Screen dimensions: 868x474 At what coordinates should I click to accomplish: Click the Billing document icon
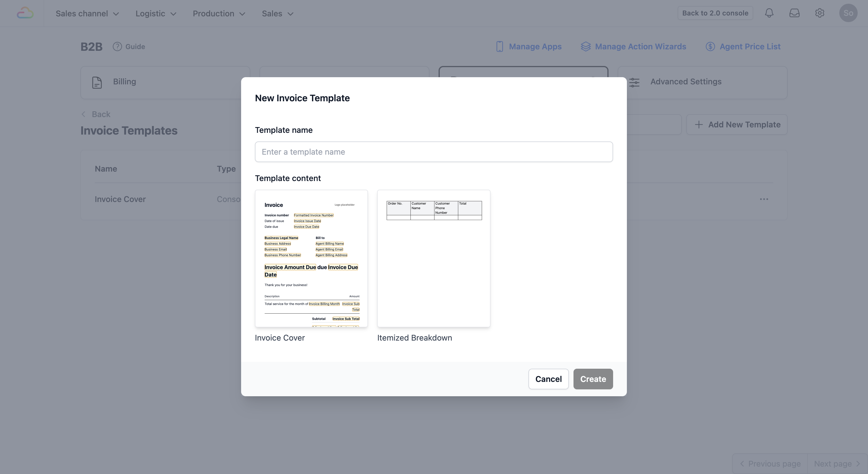click(x=97, y=83)
